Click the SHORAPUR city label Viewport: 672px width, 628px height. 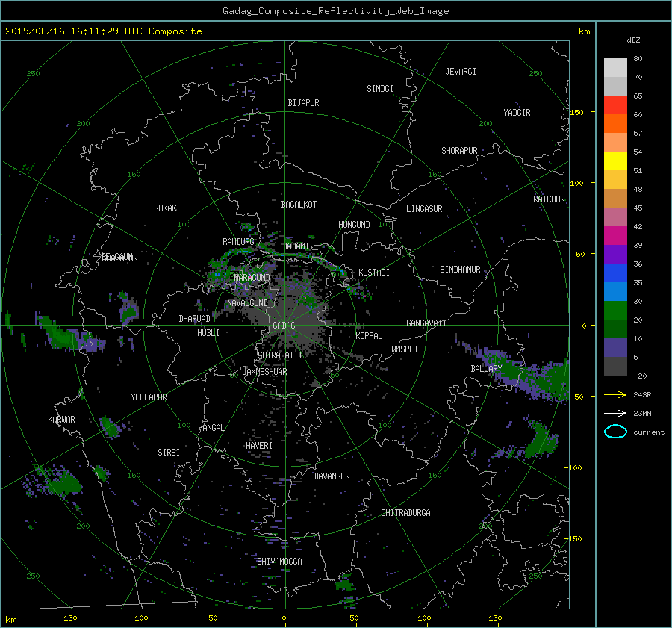(459, 151)
